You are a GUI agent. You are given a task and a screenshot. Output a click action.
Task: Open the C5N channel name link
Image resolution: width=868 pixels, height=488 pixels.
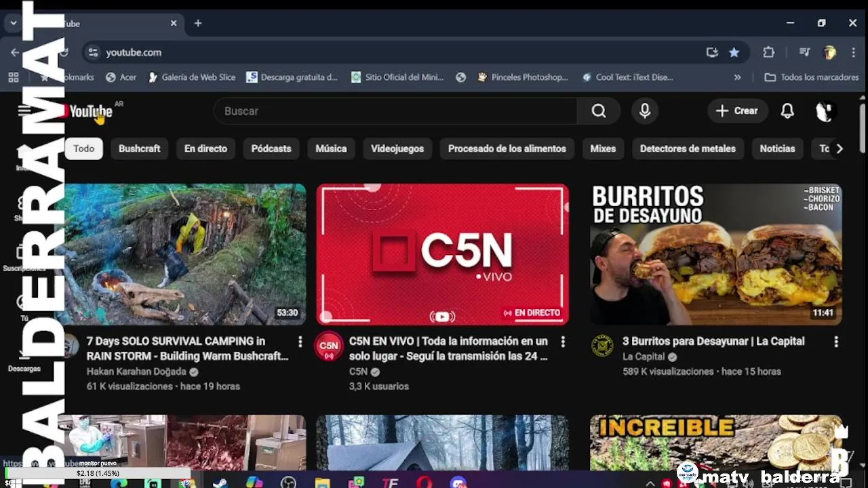coord(358,371)
